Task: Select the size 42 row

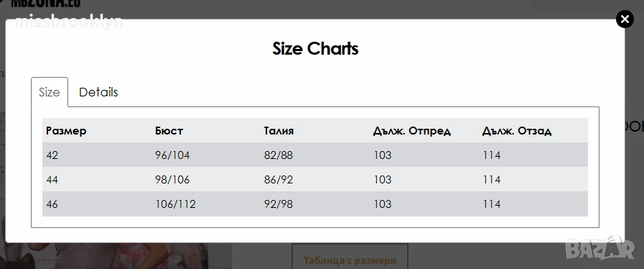Action: click(x=315, y=155)
